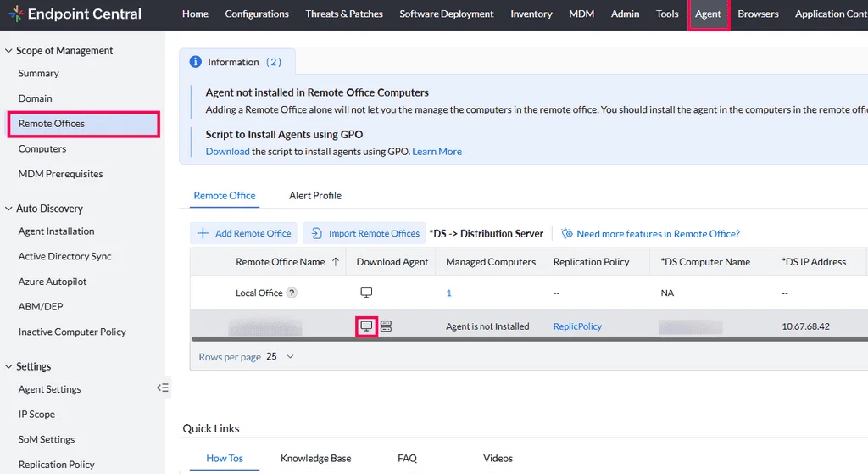Open Computers in sidebar
This screenshot has height=474, width=868.
pos(42,148)
